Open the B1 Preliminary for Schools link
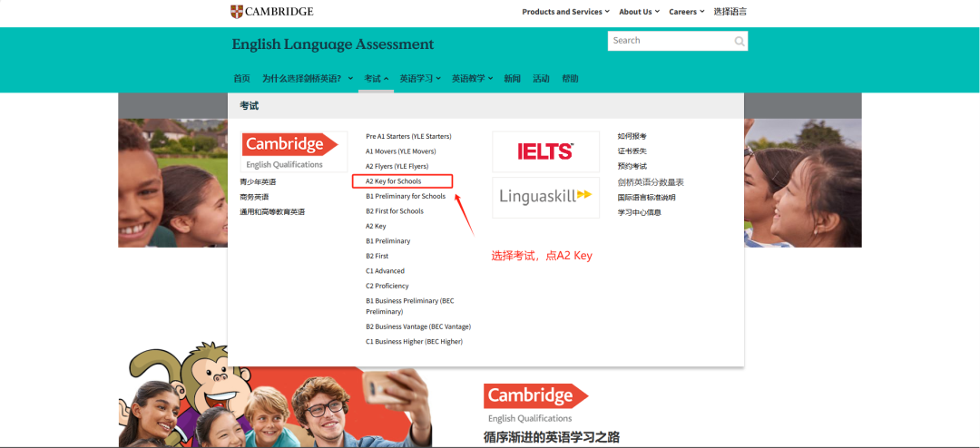The image size is (980, 448). (x=406, y=196)
